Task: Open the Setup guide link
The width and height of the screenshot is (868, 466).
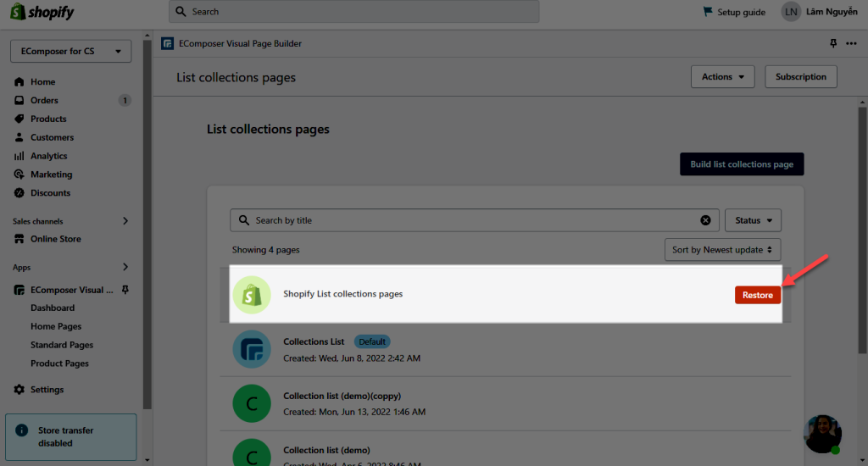Action: [x=741, y=12]
